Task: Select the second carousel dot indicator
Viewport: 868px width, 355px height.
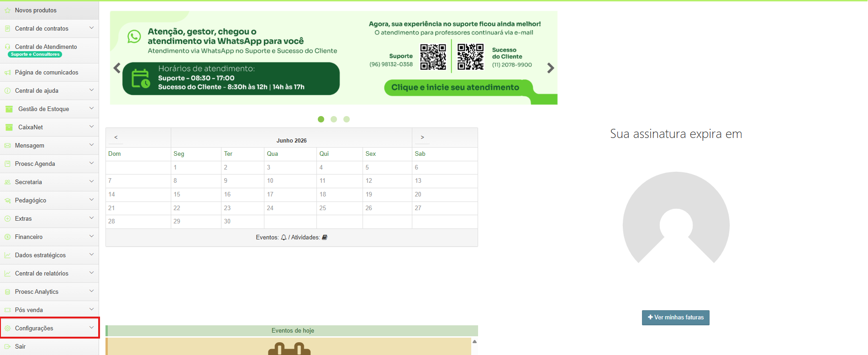Action: click(x=334, y=119)
